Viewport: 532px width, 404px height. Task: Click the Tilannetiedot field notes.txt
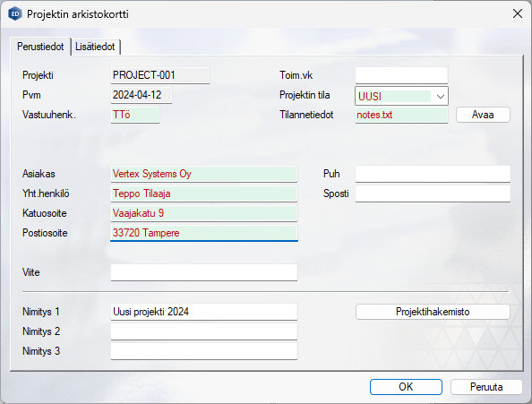coord(401,115)
